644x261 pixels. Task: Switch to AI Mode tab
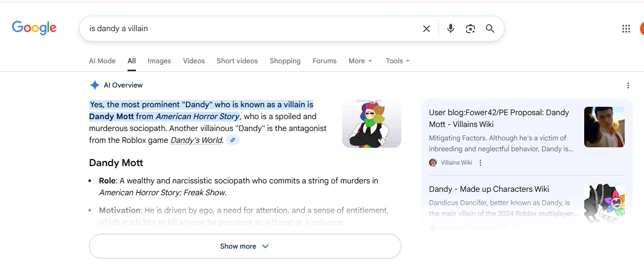pyautogui.click(x=102, y=61)
